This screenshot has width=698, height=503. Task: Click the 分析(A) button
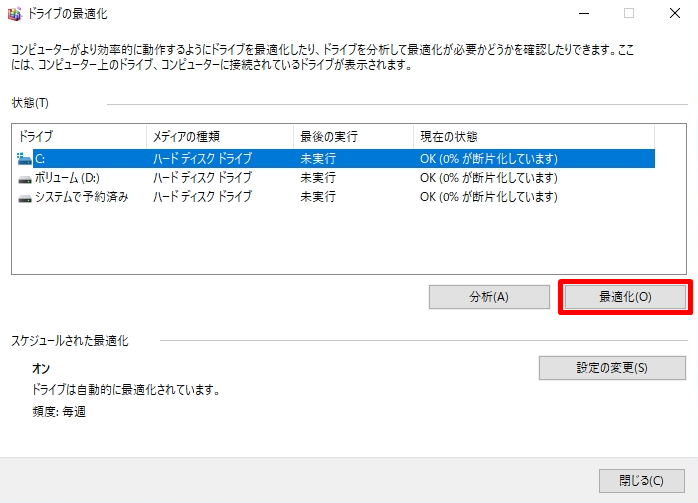(489, 297)
